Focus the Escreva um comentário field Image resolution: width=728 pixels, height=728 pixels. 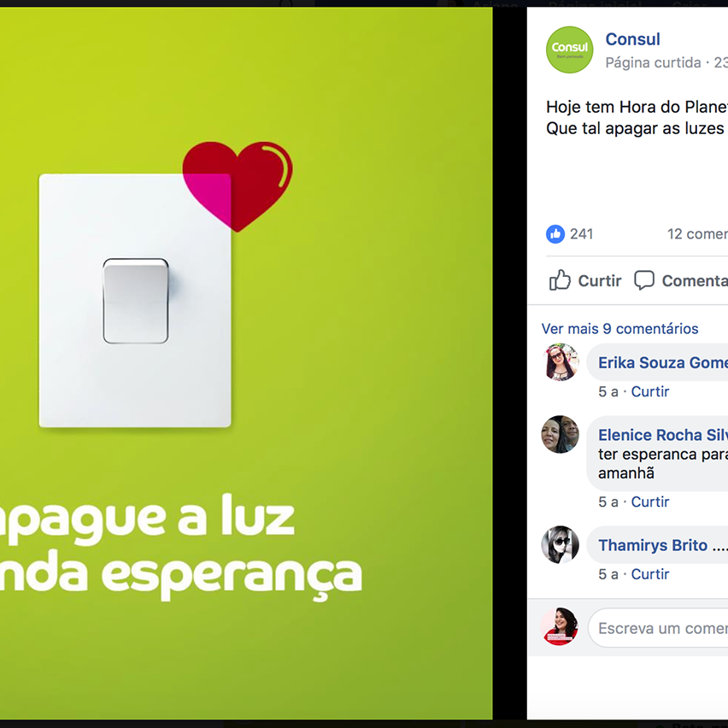pos(658,628)
